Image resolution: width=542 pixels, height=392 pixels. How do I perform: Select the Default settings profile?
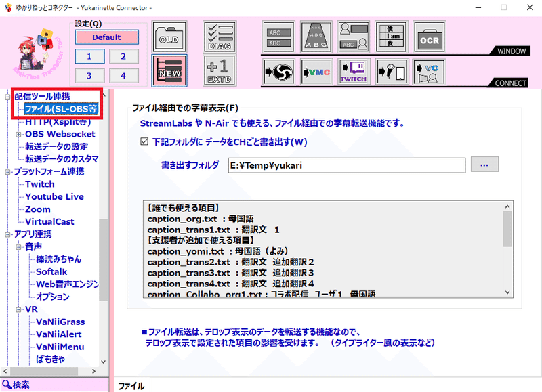click(107, 37)
